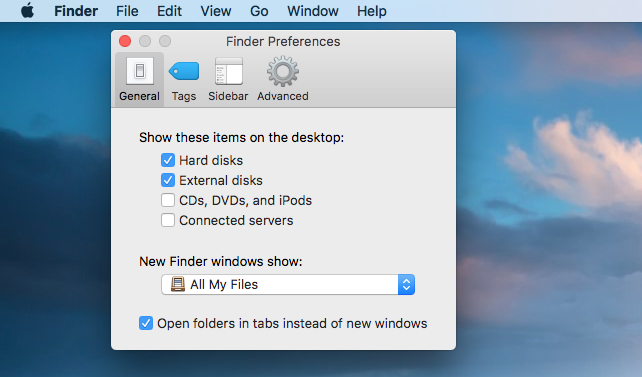Close the Finder Preferences window

coord(125,41)
